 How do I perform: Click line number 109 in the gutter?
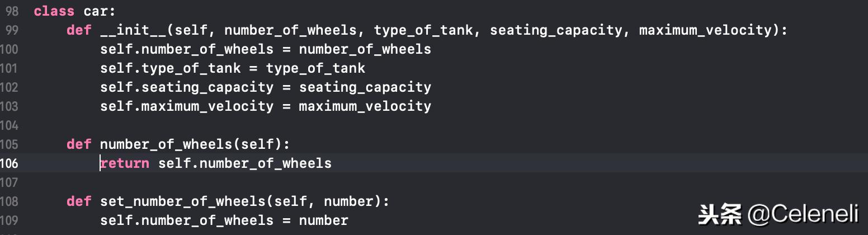[9, 220]
